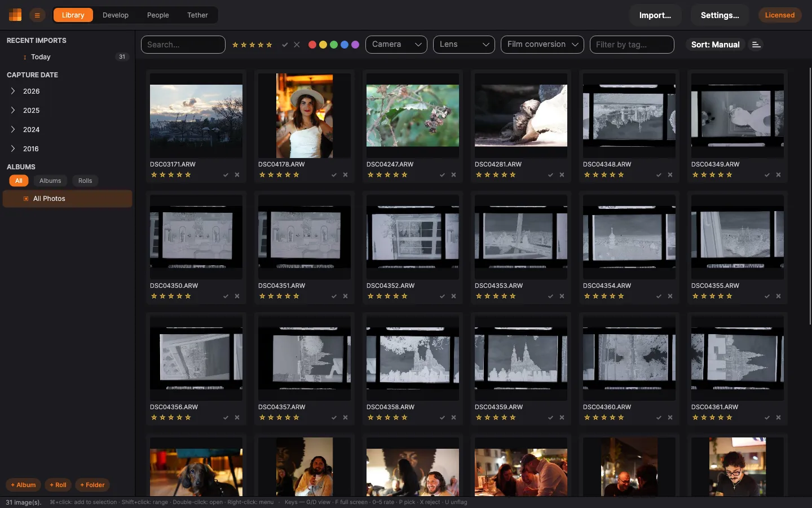812x508 pixels.
Task: Switch to the People tab
Action: coord(158,15)
